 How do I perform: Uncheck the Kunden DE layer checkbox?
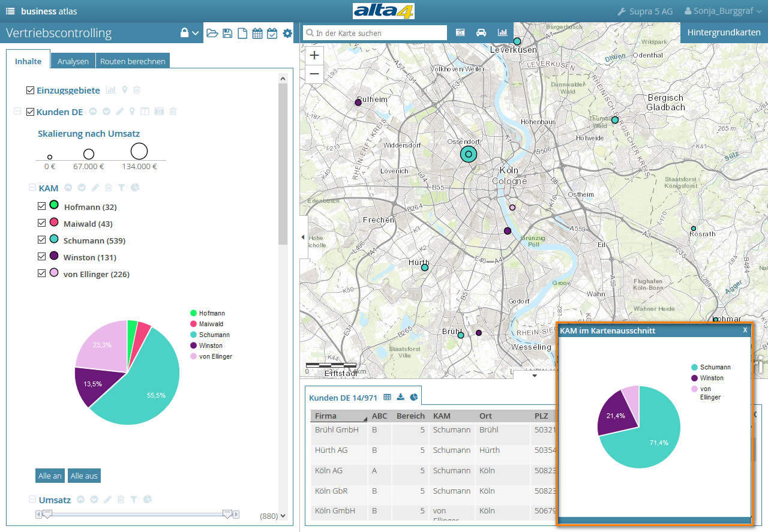point(31,112)
